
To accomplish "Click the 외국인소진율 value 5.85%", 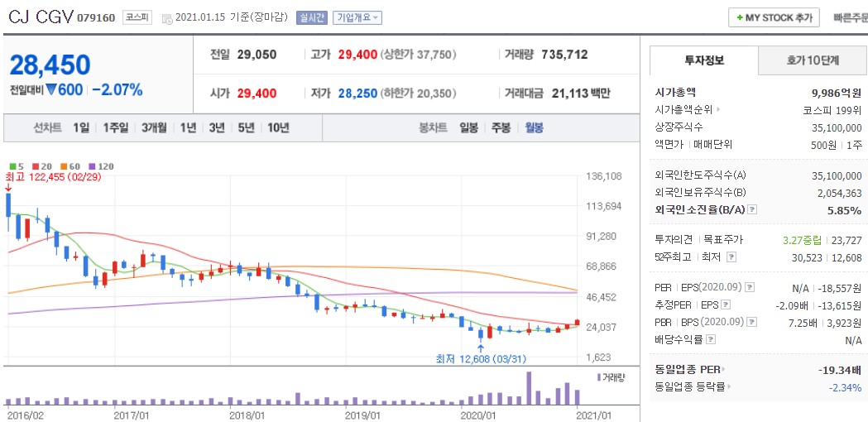I will [x=844, y=210].
